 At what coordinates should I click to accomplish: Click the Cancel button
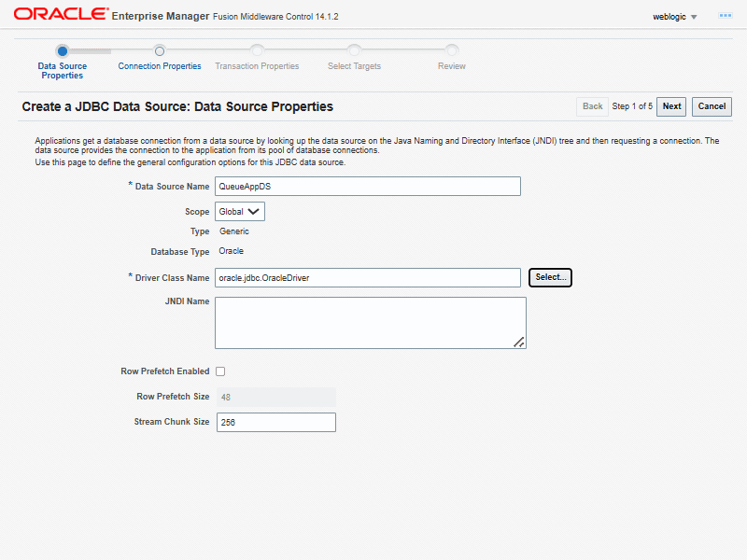[x=712, y=106]
